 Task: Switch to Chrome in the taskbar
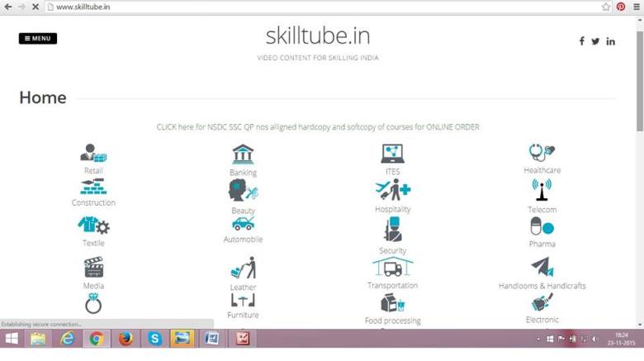tap(97, 339)
